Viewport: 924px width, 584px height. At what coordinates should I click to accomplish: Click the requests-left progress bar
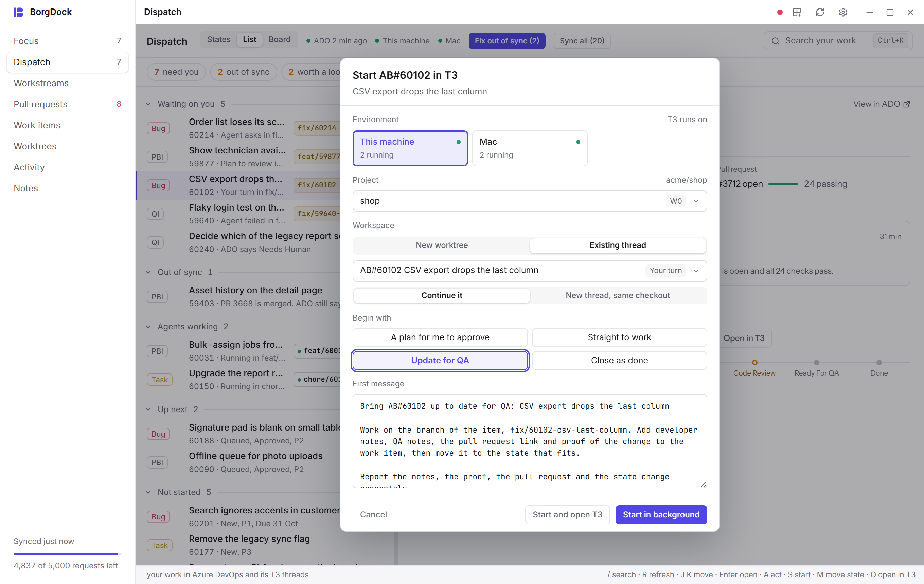pos(68,554)
